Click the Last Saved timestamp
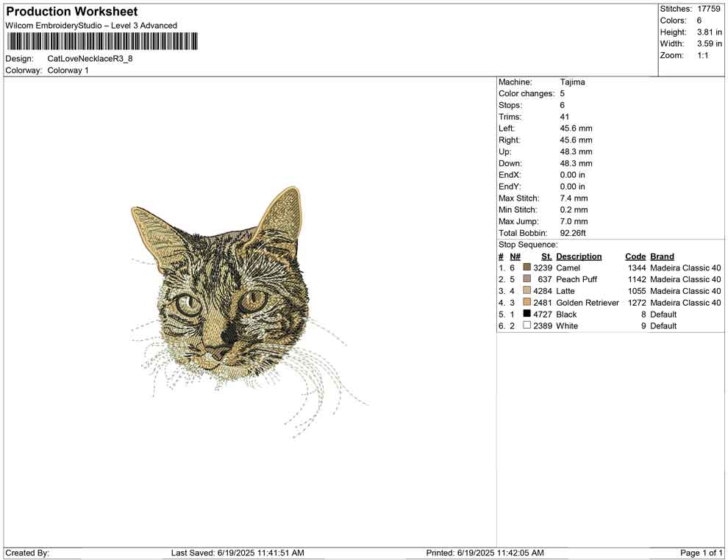 pyautogui.click(x=238, y=553)
